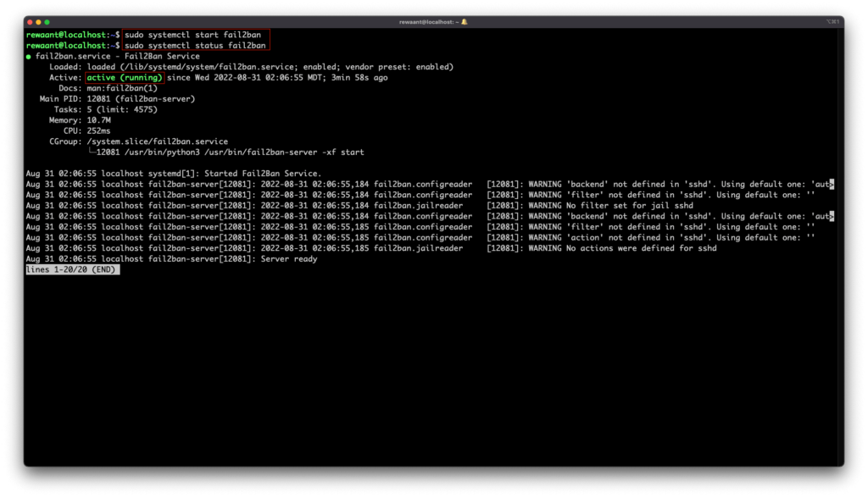Click the heading 'fail2ban.service - Fail2Ban Service'
The width and height of the screenshot is (868, 498).
pos(117,57)
